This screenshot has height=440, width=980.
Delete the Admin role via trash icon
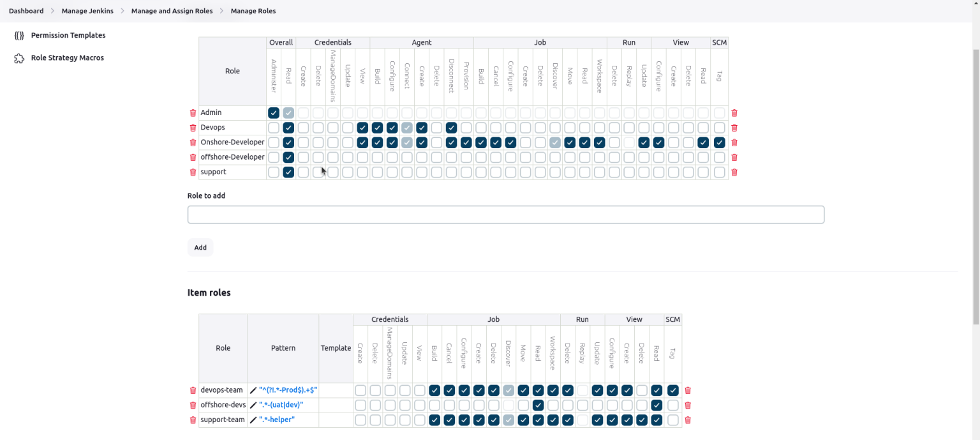pos(193,112)
